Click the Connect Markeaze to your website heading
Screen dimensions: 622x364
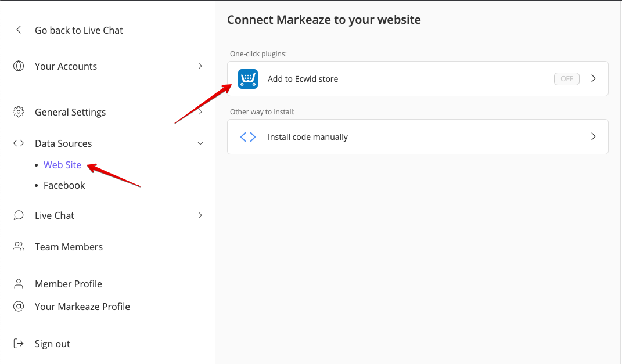323,20
